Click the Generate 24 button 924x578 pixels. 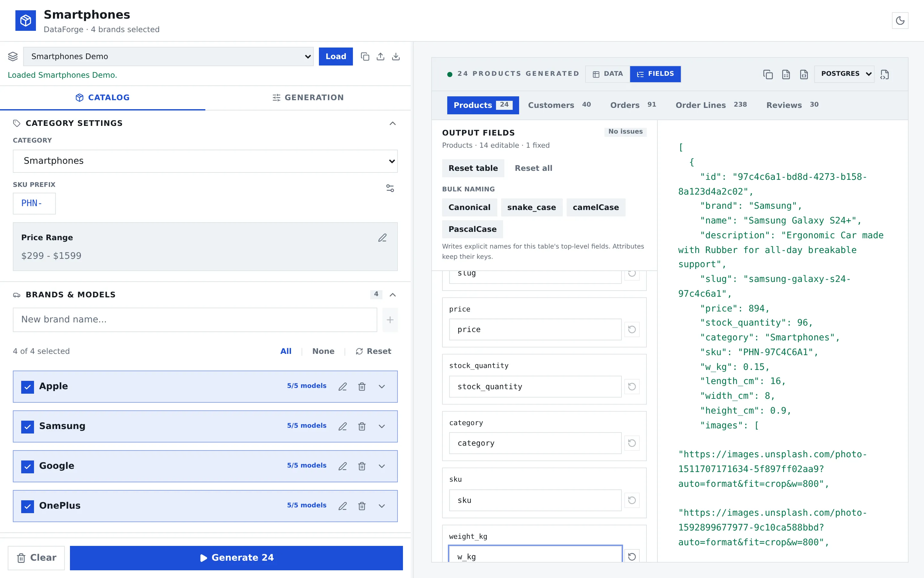[x=236, y=558]
